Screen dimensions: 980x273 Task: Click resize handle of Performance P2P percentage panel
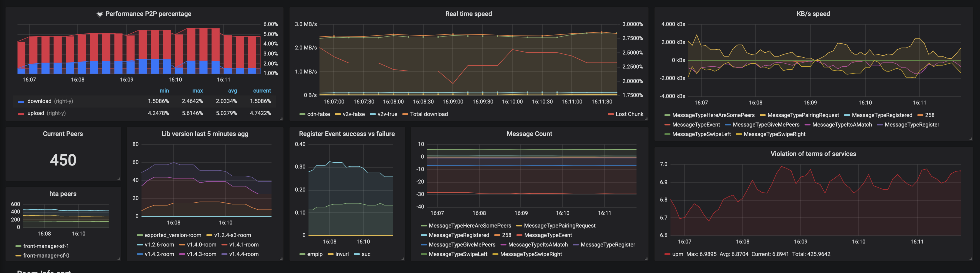click(x=281, y=119)
